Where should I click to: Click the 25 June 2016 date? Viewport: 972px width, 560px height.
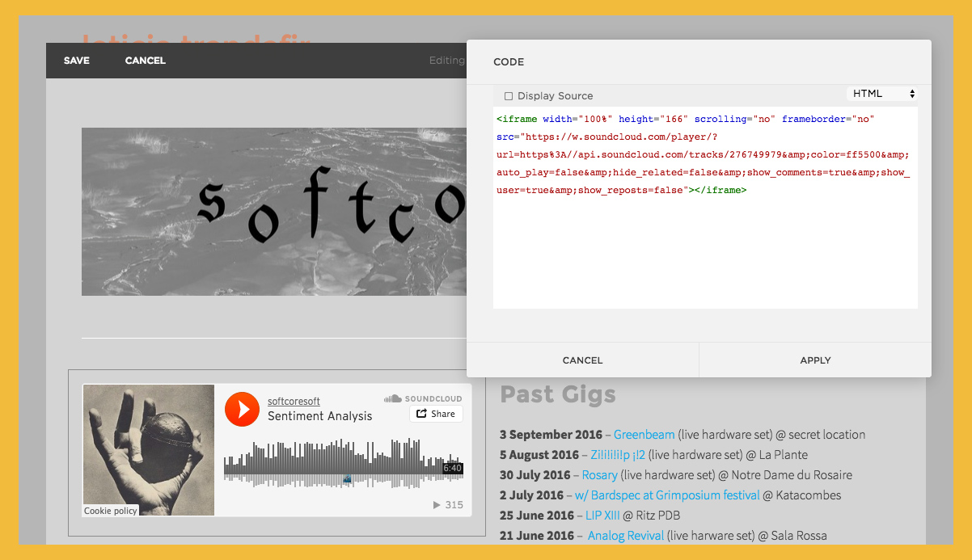coord(537,516)
